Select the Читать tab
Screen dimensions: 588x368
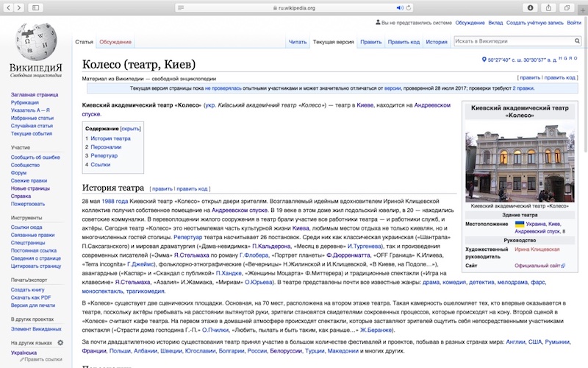(298, 42)
